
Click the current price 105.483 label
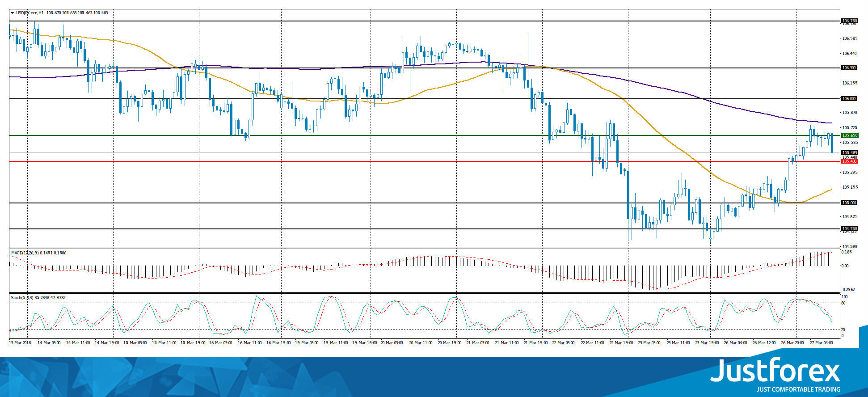(x=849, y=153)
